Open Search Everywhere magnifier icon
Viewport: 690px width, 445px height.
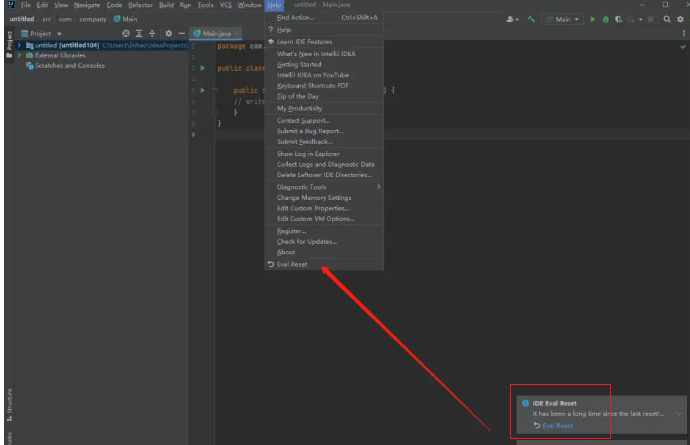pyautogui.click(x=667, y=18)
